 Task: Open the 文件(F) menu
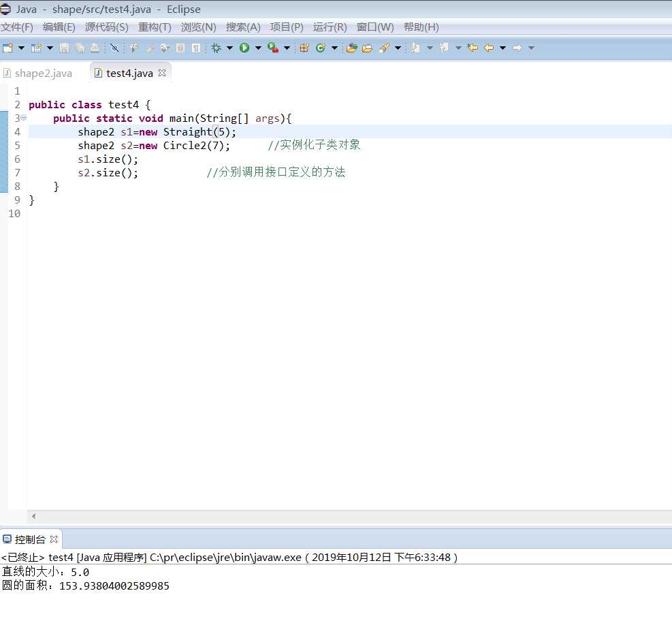pyautogui.click(x=17, y=27)
